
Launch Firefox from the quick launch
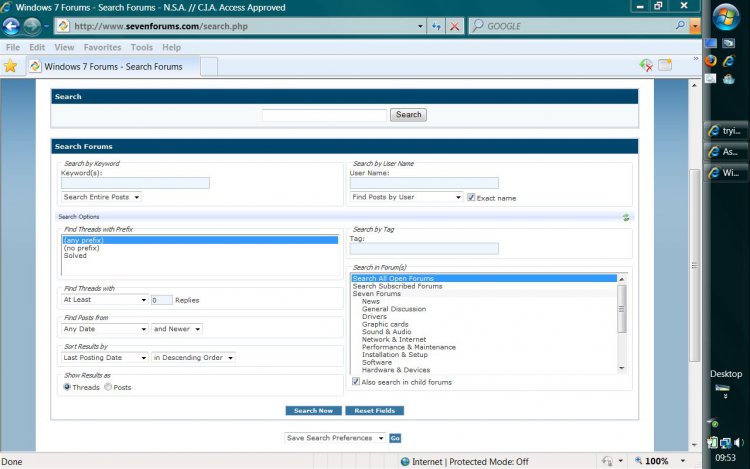click(711, 60)
